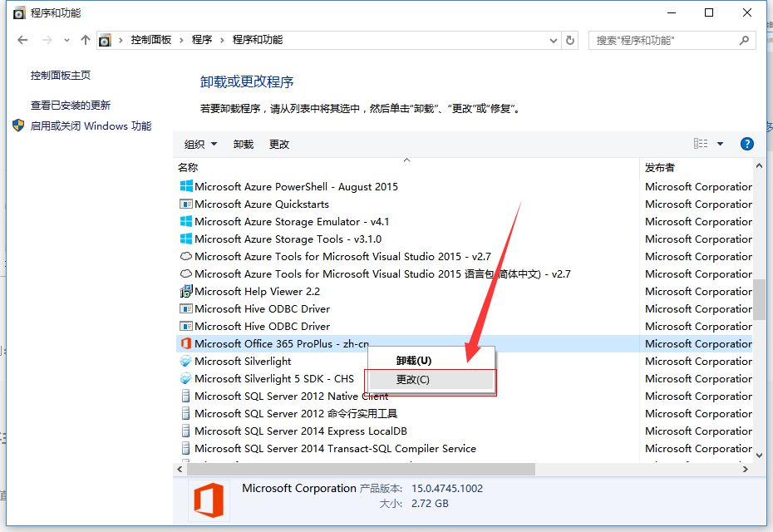Select second Microsoft Hive ODBC Driver icon
Viewport: 773px width, 532px height.
coord(186,326)
